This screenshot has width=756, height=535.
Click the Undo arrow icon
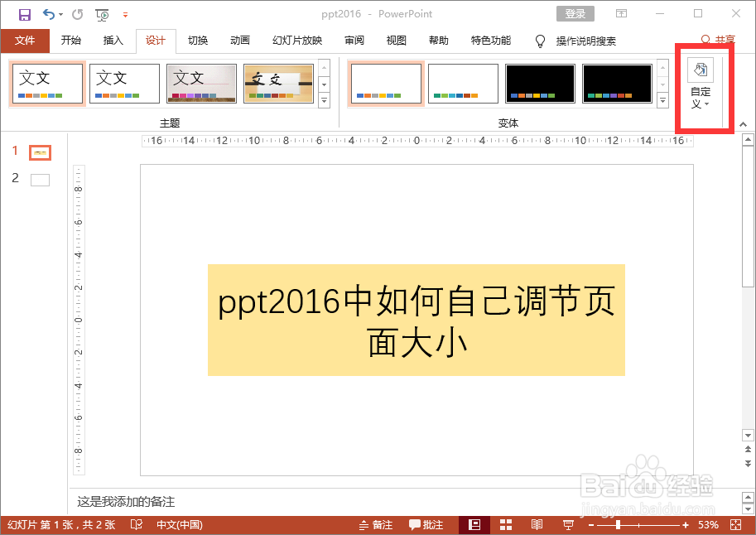pos(48,14)
